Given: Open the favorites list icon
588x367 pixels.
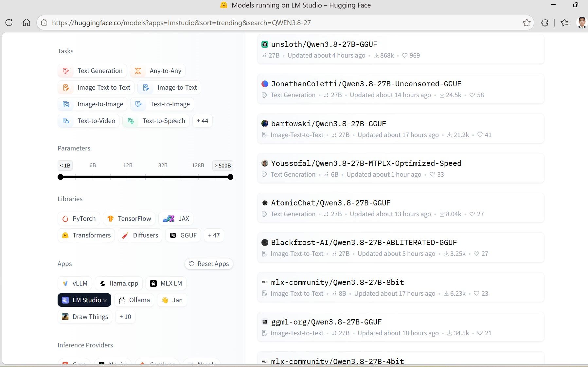Looking at the screenshot, I should [x=564, y=23].
